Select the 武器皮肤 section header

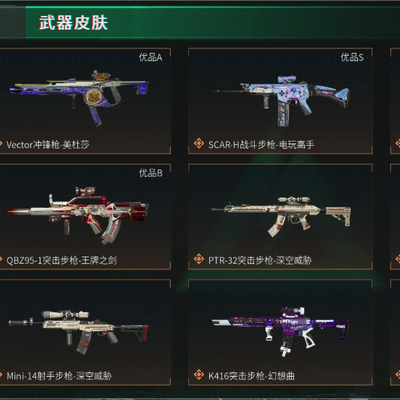[x=73, y=23]
